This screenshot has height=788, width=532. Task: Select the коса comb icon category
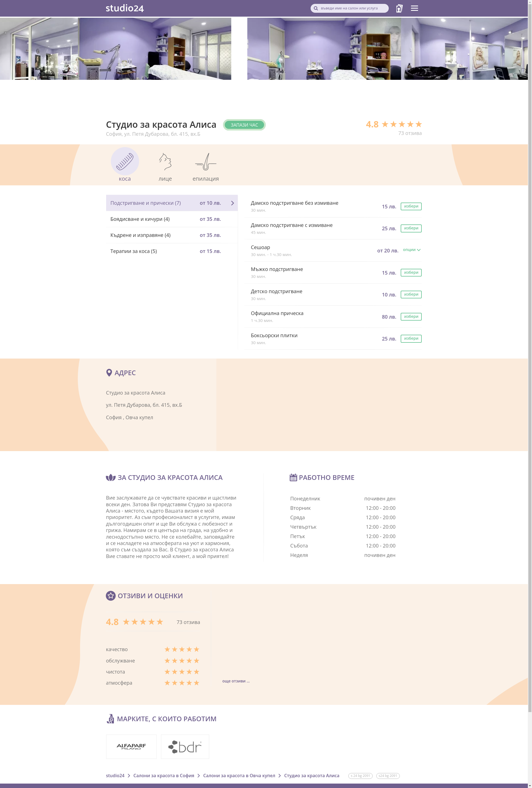point(125,162)
